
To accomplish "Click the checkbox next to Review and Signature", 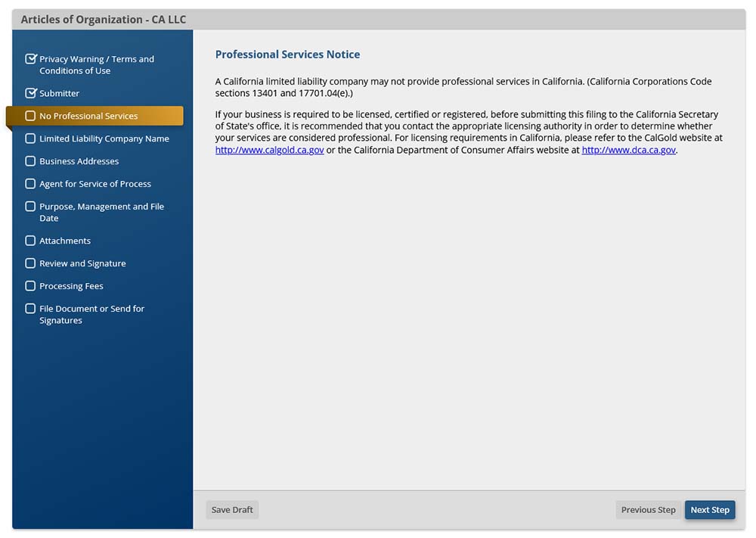I will pyautogui.click(x=30, y=263).
